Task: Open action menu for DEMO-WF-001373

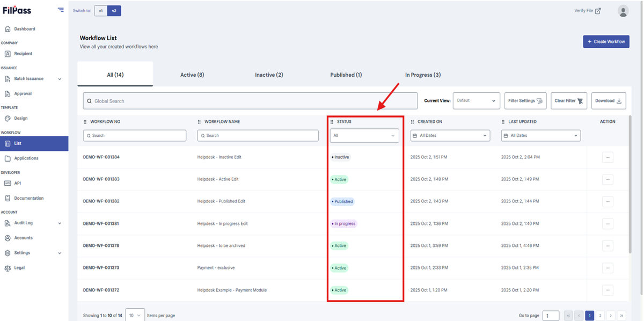Action: pyautogui.click(x=608, y=268)
